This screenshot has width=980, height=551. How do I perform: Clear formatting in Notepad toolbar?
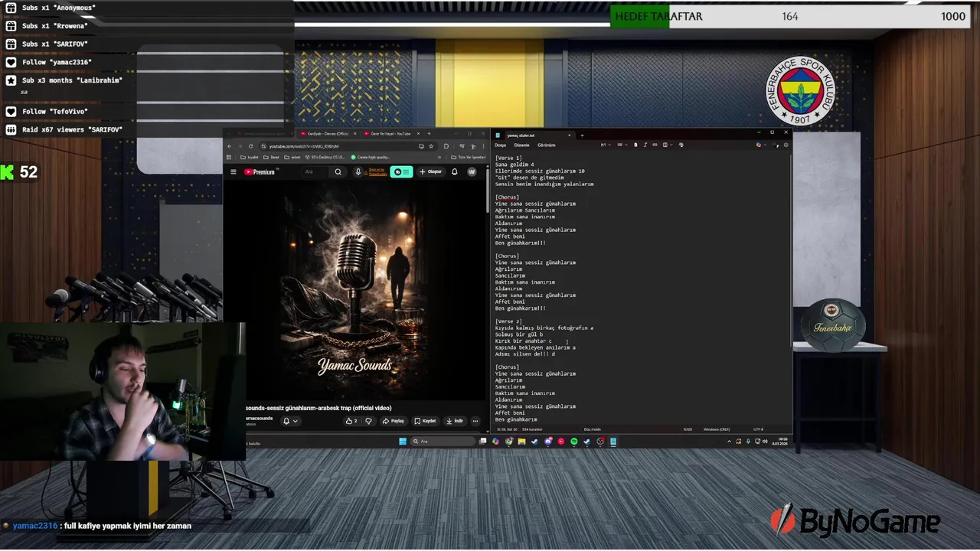pyautogui.click(x=681, y=145)
